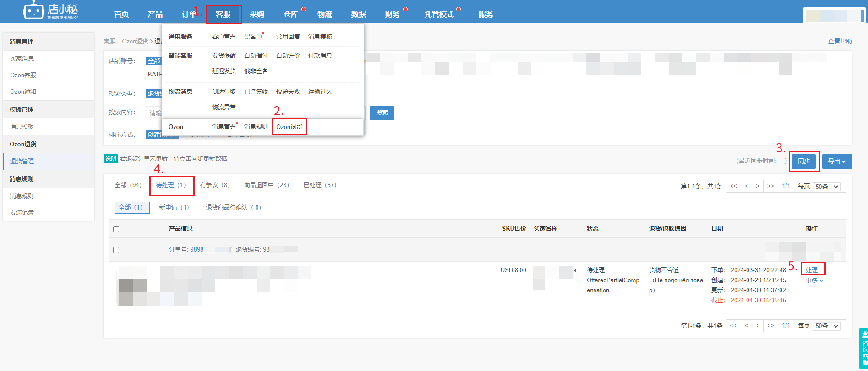Choose 自动催付 under 智能客服
The height and width of the screenshot is (371, 868).
coord(256,55)
